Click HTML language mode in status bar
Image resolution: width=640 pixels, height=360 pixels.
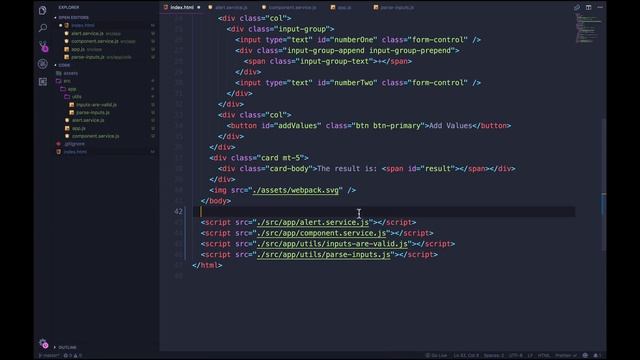tap(544, 356)
